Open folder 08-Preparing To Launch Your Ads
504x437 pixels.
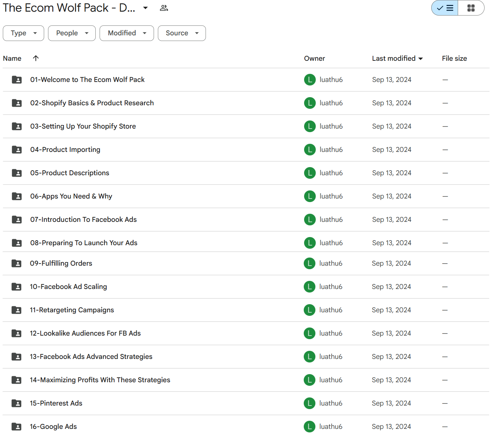[x=84, y=243]
